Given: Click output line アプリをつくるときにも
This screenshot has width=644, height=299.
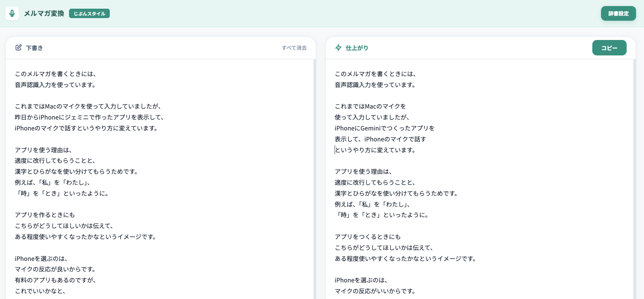Looking at the screenshot, I should [x=367, y=237].
